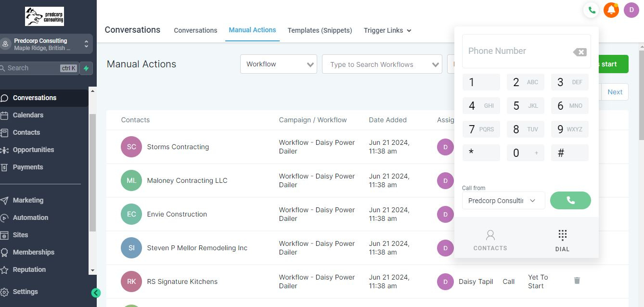
Task: Click the backspace icon in phone number field
Action: click(x=580, y=52)
